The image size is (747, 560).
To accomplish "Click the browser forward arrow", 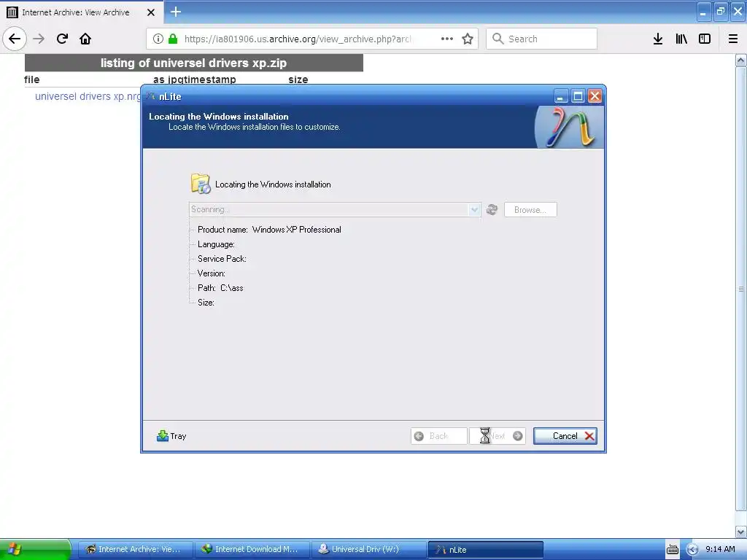I will 39,39.
